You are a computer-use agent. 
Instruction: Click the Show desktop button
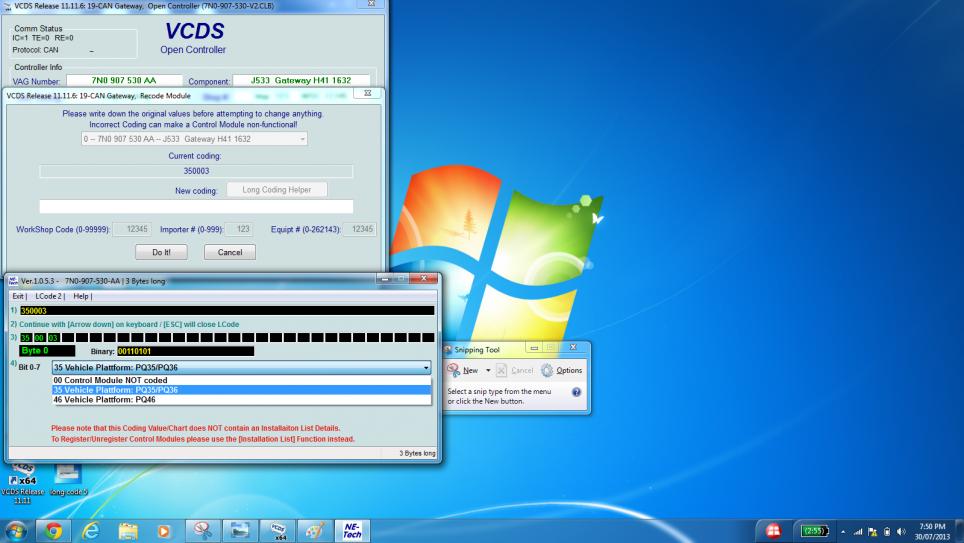coord(960,531)
